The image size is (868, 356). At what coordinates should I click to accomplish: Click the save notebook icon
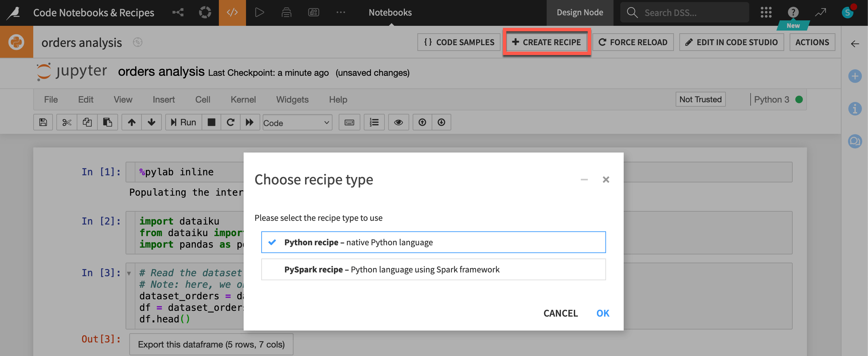click(43, 122)
